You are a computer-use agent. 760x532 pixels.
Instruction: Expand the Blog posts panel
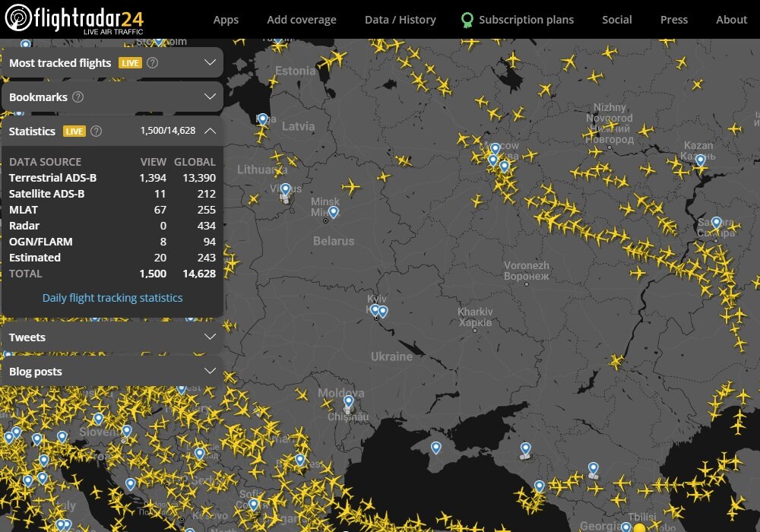coord(112,372)
